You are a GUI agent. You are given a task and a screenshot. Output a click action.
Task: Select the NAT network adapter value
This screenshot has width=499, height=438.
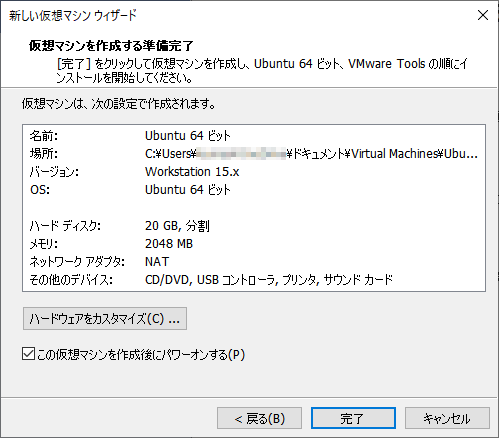pyautogui.click(x=157, y=262)
